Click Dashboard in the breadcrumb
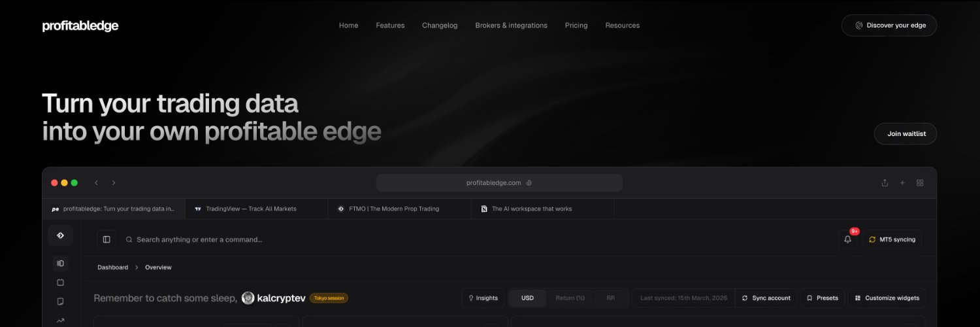The width and height of the screenshot is (980, 327). click(113, 267)
